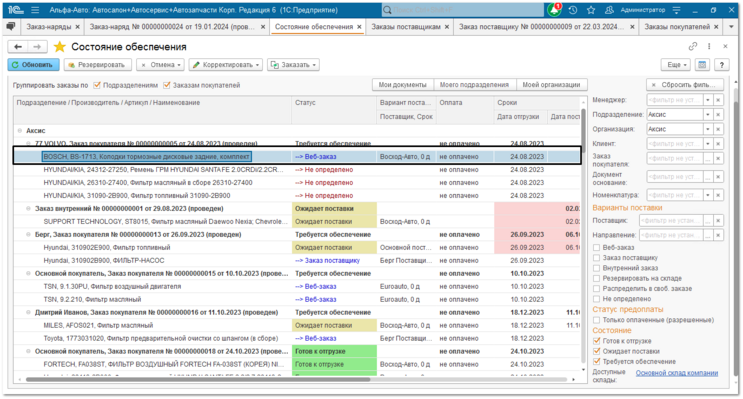This screenshot has width=743, height=399.
Task: Collapse Заказ внутренний № 0000000001 group
Action: [28, 209]
